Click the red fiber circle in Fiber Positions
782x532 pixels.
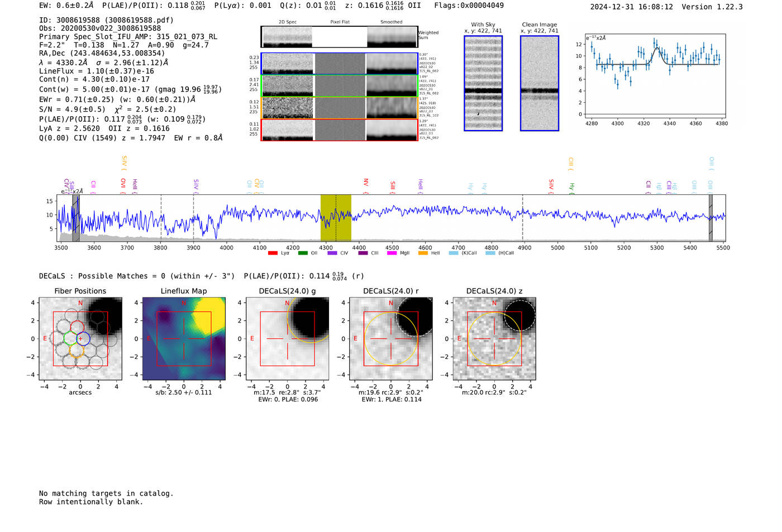click(77, 328)
